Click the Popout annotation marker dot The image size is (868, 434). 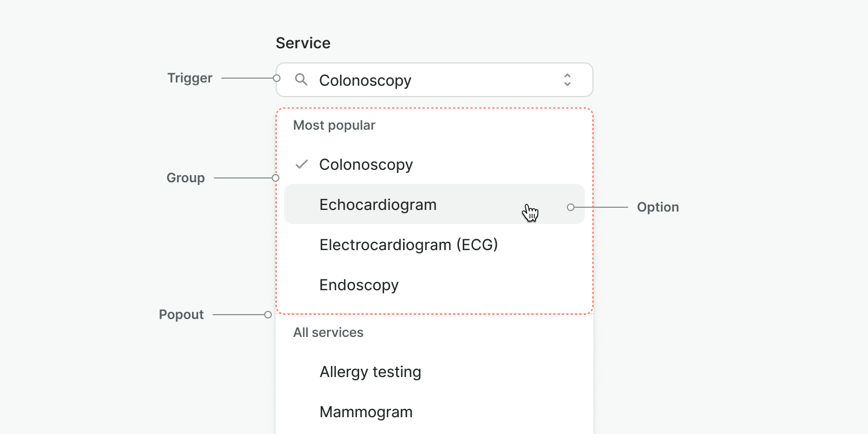pos(268,315)
